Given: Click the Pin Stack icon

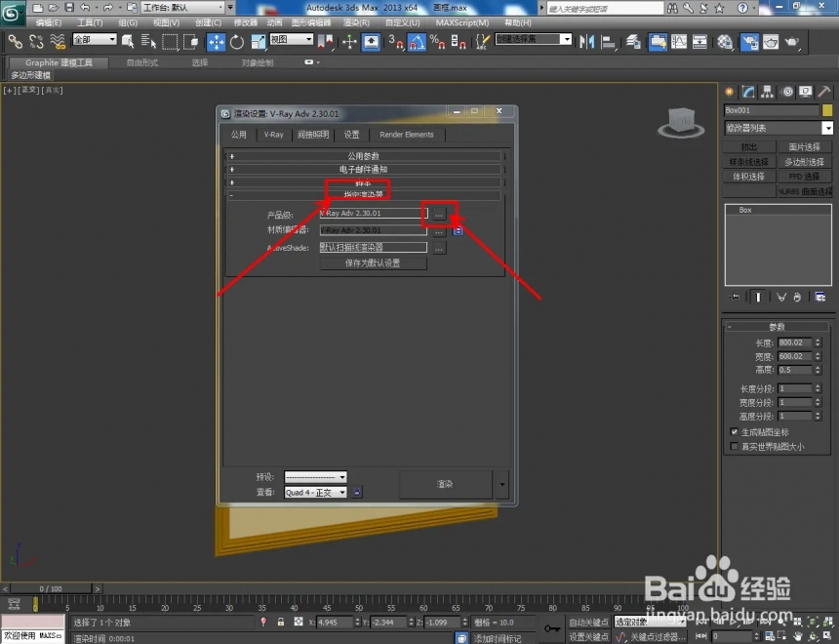Looking at the screenshot, I should (x=735, y=297).
